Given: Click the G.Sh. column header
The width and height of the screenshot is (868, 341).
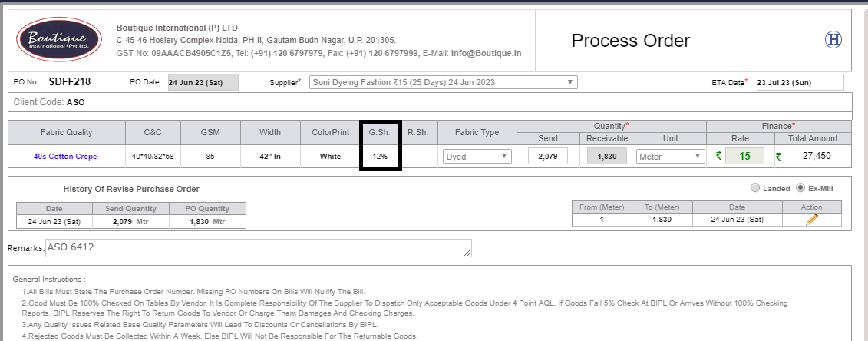Looking at the screenshot, I should pyautogui.click(x=380, y=132).
